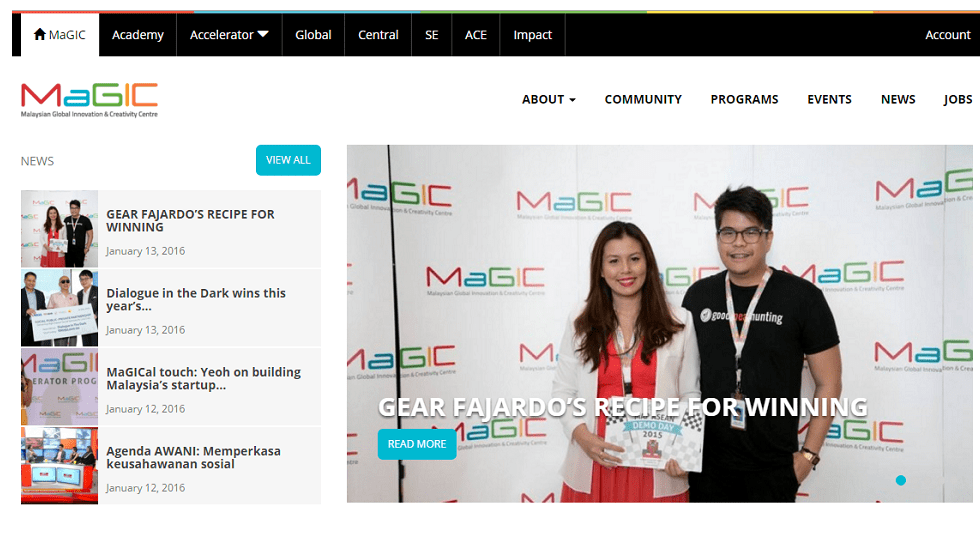
Task: Select the carousel slide indicator dot
Action: 900,481
